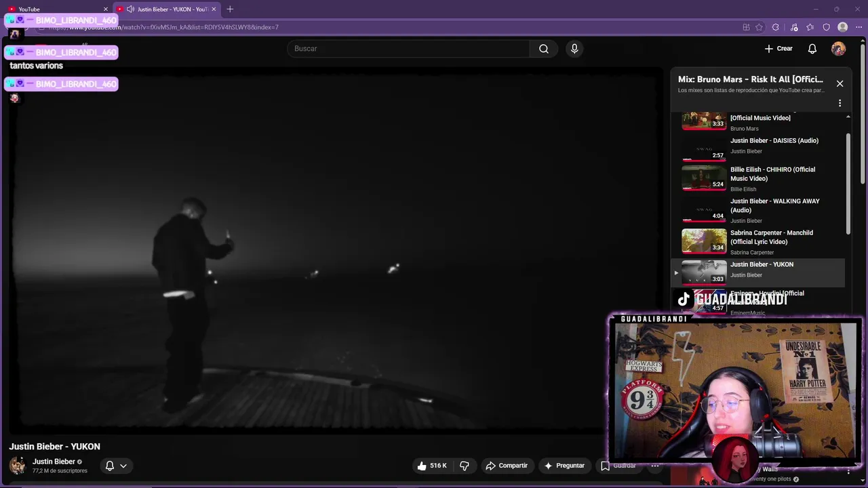Click the Manchild video thumbnail

pyautogui.click(x=704, y=241)
